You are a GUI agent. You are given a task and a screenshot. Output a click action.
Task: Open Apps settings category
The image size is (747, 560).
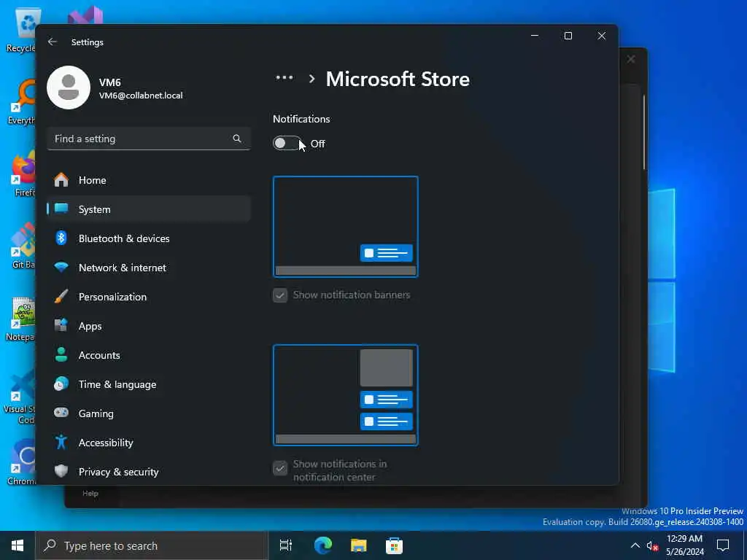click(149, 326)
